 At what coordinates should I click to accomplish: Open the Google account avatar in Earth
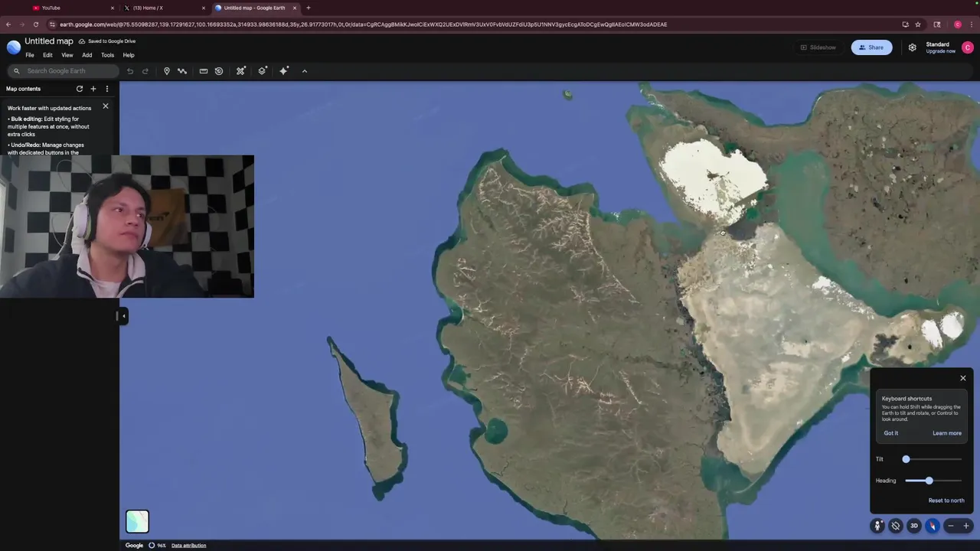pyautogui.click(x=968, y=47)
